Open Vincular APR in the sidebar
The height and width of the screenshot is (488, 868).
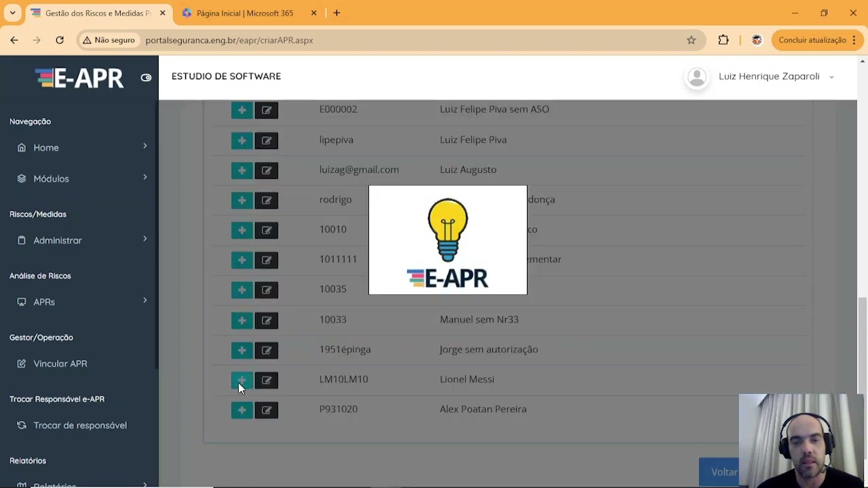tap(60, 363)
